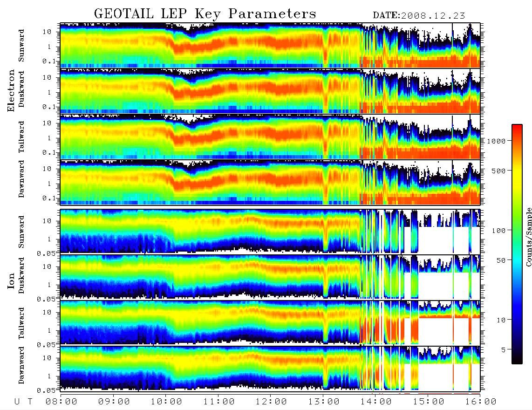Click the 500 colorbar tick label
This screenshot has height=410, width=532.
tap(499, 171)
